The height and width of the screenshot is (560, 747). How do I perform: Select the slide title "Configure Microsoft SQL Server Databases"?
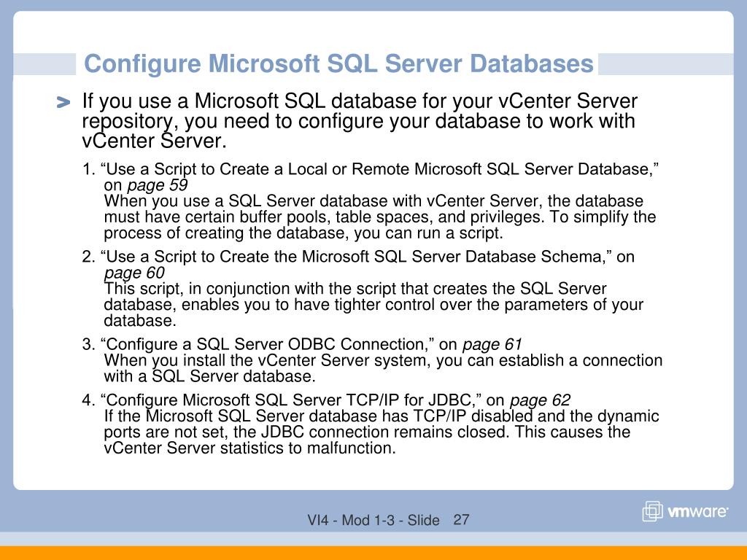pyautogui.click(x=338, y=64)
